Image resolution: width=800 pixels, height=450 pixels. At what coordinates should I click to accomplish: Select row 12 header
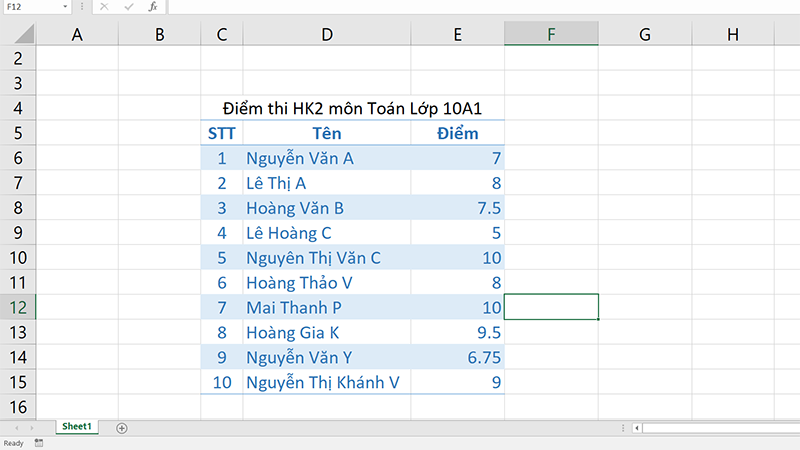click(x=18, y=306)
